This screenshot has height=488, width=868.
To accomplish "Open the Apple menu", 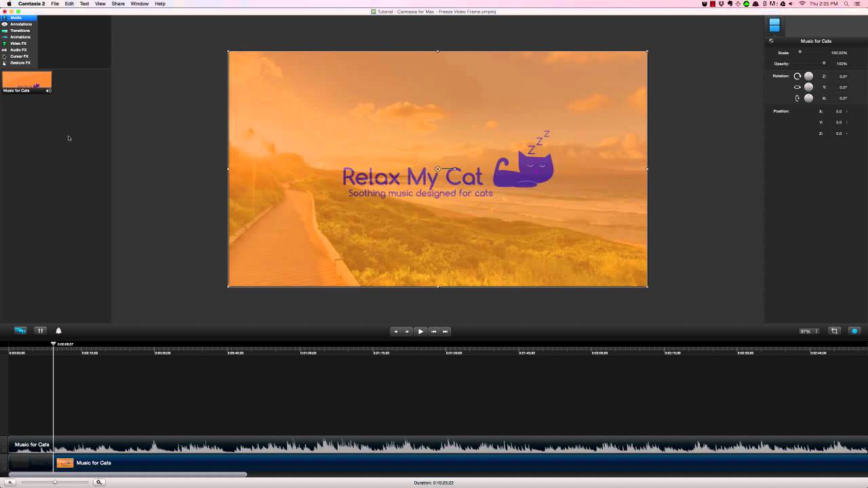I will (x=9, y=3).
